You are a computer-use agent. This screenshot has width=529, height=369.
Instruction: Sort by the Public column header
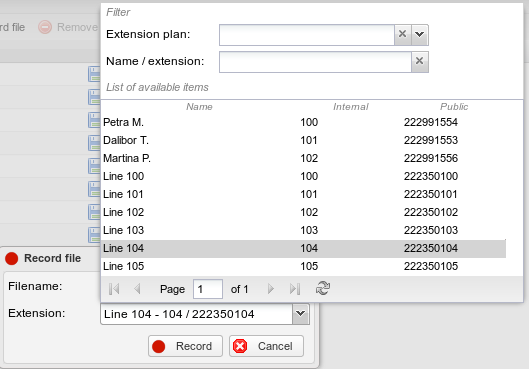[454, 107]
